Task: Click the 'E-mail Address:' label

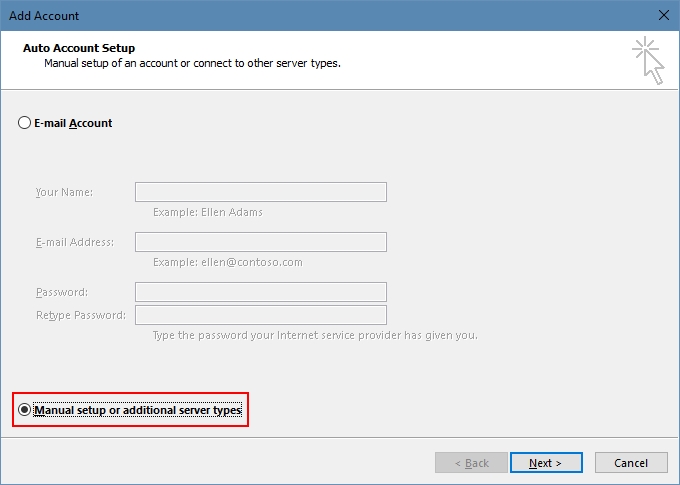Action: 75,242
